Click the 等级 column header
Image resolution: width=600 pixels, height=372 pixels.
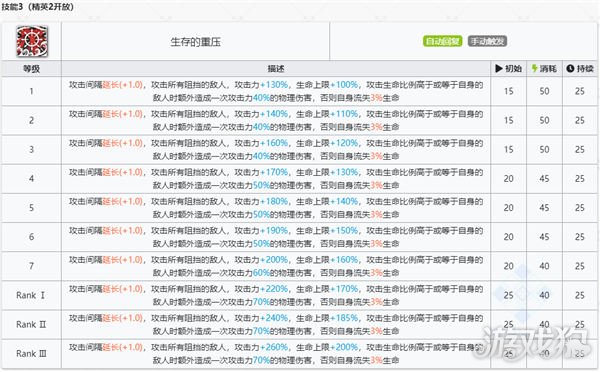[31, 69]
